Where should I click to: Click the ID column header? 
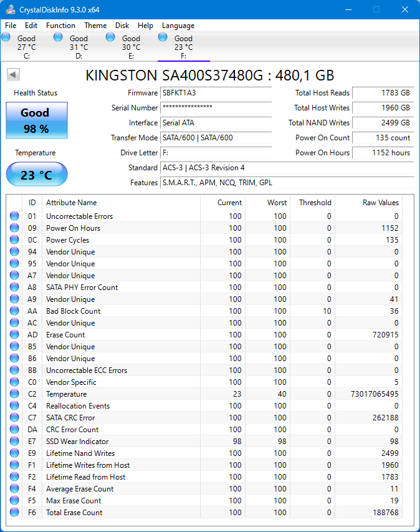click(32, 203)
